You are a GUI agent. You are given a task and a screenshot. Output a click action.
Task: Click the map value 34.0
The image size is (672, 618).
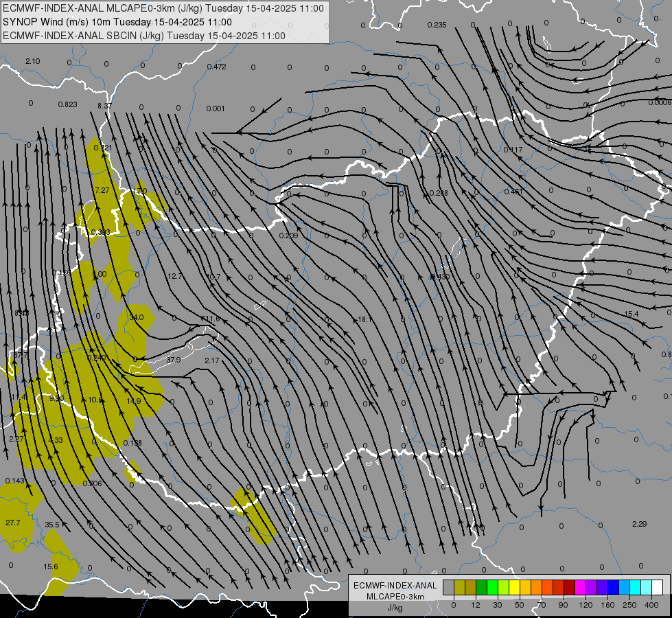(137, 317)
